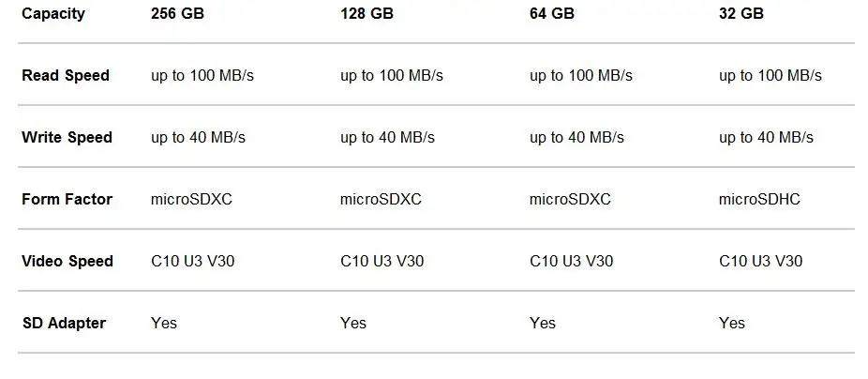Click the Write Speed row label
This screenshot has height=379, width=868.
[67, 137]
